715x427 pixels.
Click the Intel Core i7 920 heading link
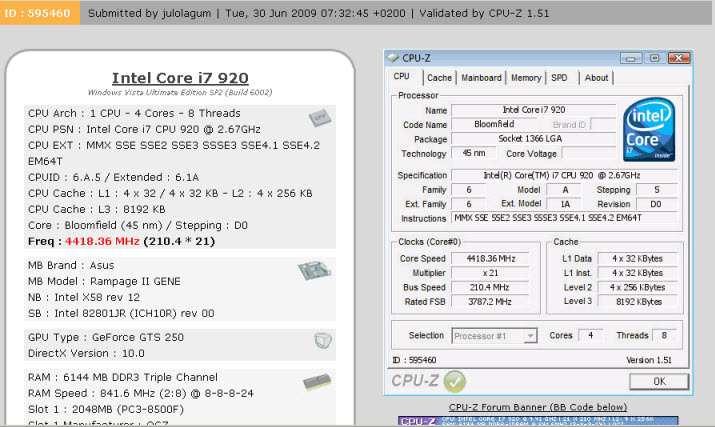pos(180,78)
